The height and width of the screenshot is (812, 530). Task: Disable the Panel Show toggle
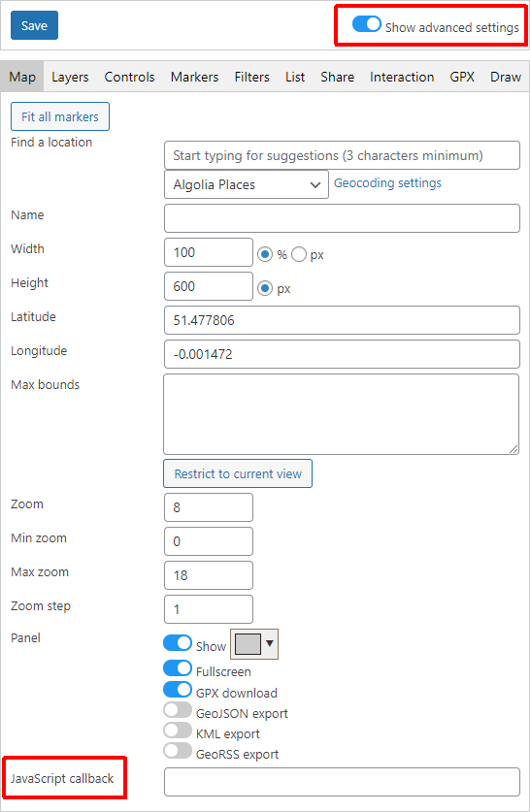coord(178,642)
